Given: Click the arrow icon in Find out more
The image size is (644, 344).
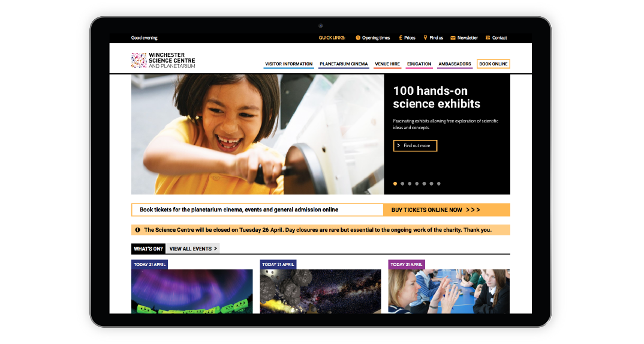Looking at the screenshot, I should [x=398, y=145].
